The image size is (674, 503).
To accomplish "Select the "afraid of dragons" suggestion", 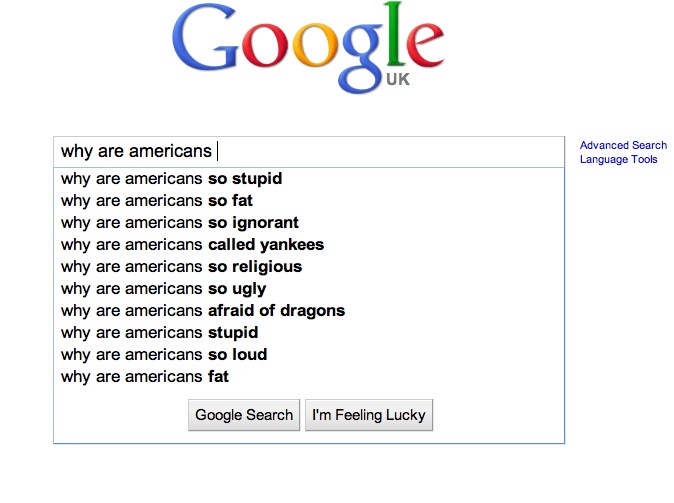I will tap(203, 311).
